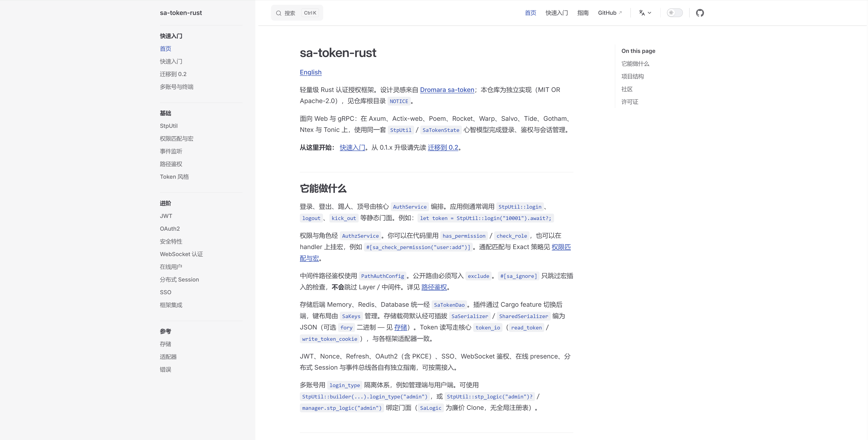Image resolution: width=868 pixels, height=440 pixels.
Task: Click the 基础 sidebar section heading
Action: (x=165, y=113)
